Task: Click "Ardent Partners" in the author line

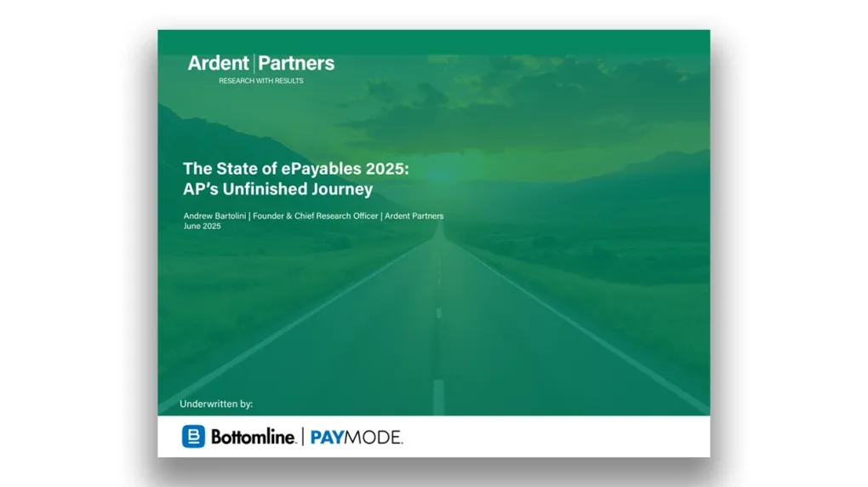Action: 414,216
